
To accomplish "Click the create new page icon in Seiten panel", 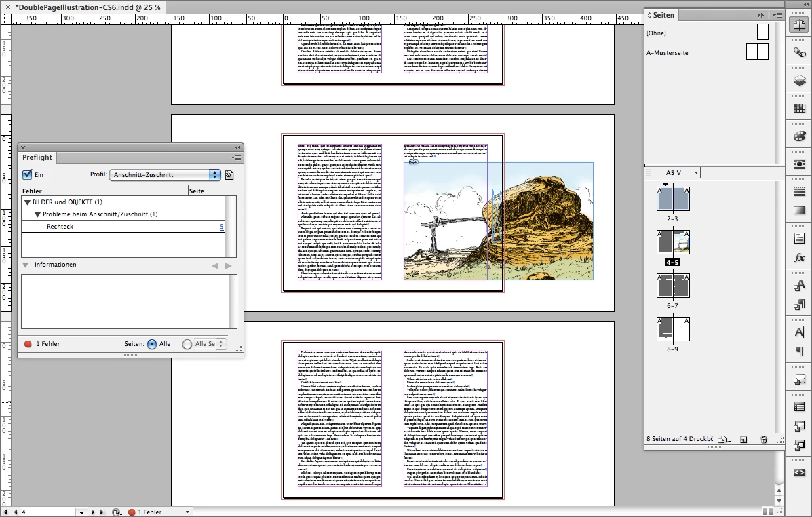I will point(743,440).
